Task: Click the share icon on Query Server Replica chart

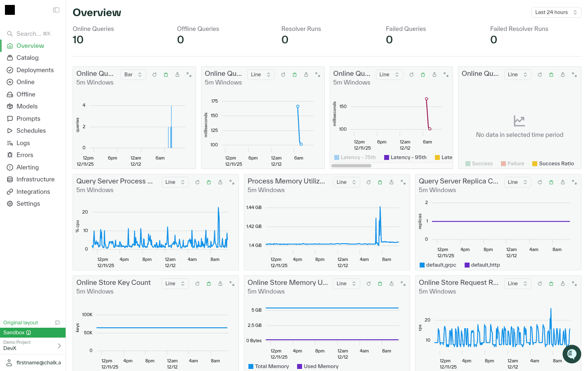Action: pyautogui.click(x=563, y=182)
